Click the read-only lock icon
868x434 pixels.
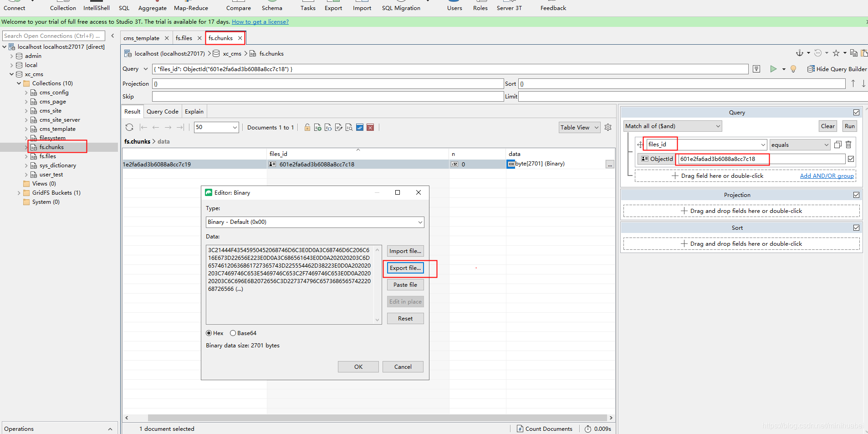point(307,127)
